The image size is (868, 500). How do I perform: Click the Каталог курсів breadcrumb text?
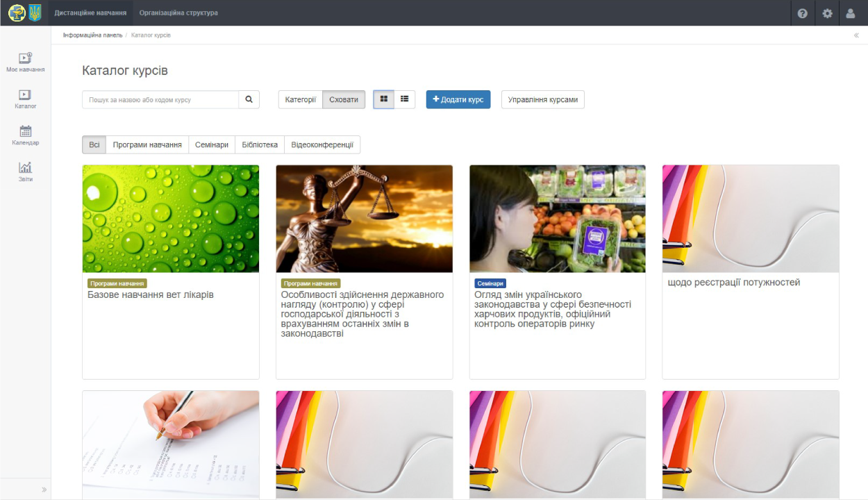point(151,35)
